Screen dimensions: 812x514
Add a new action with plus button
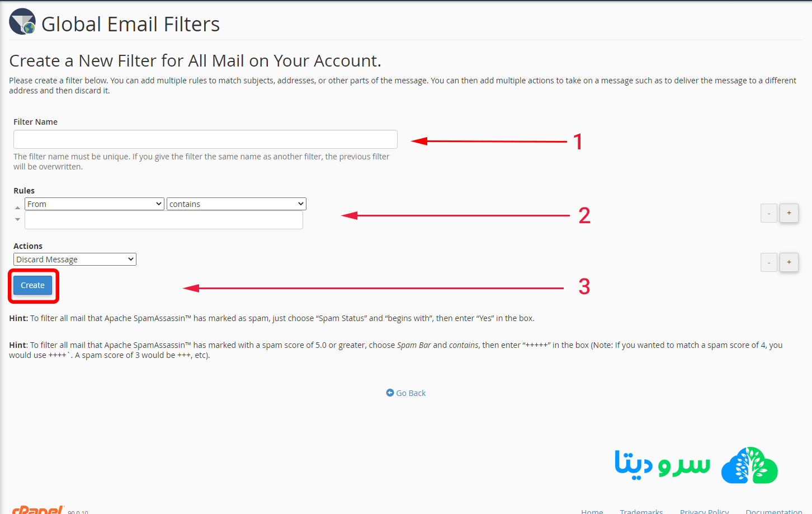point(789,262)
